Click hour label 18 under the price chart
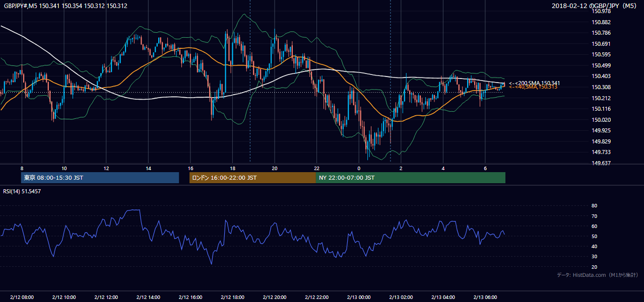This screenshot has width=644, height=302. (232, 168)
